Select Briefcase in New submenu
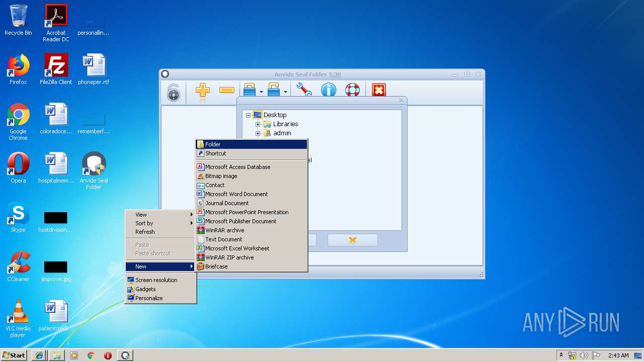Image resolution: width=644 pixels, height=362 pixels. (252, 266)
